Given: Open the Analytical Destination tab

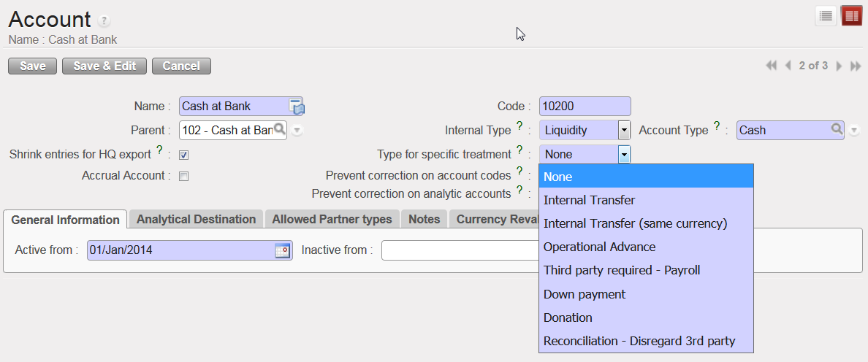Looking at the screenshot, I should point(196,219).
